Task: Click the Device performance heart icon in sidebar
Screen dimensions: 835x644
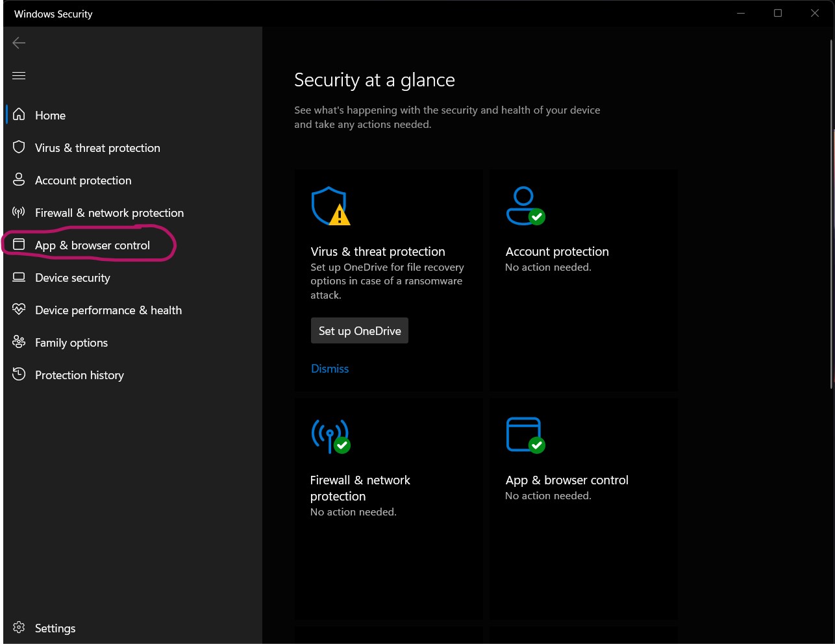Action: [x=19, y=310]
